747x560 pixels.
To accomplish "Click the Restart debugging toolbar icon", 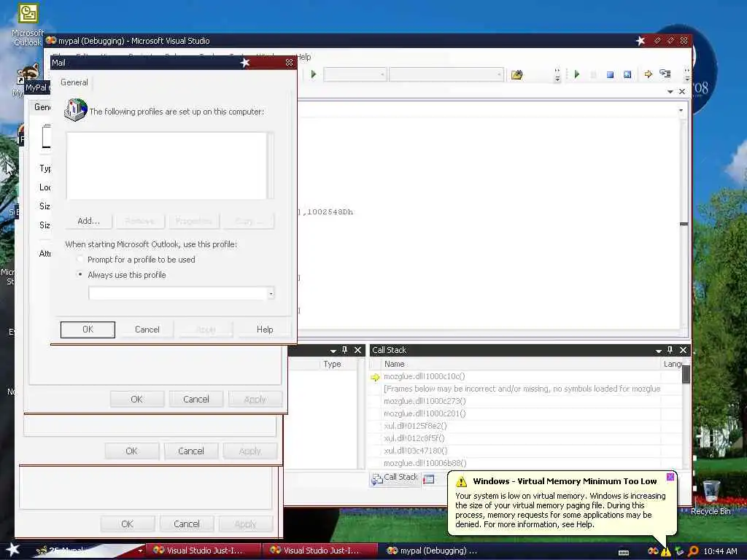I will point(627,75).
